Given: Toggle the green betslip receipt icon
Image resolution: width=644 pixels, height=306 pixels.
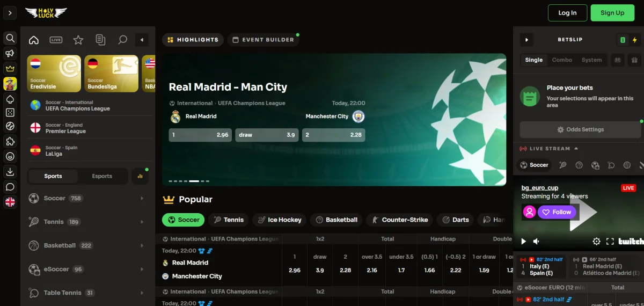Looking at the screenshot, I should coord(623,40).
